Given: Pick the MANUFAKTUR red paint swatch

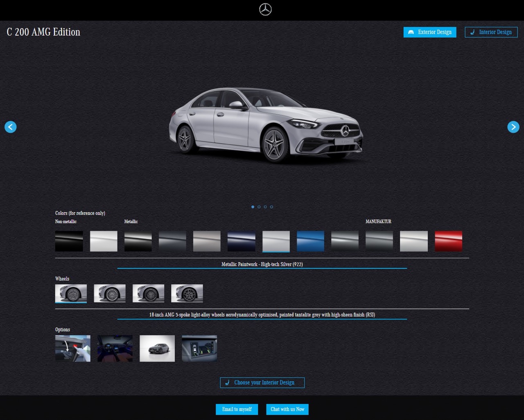Looking at the screenshot, I should 448,241.
